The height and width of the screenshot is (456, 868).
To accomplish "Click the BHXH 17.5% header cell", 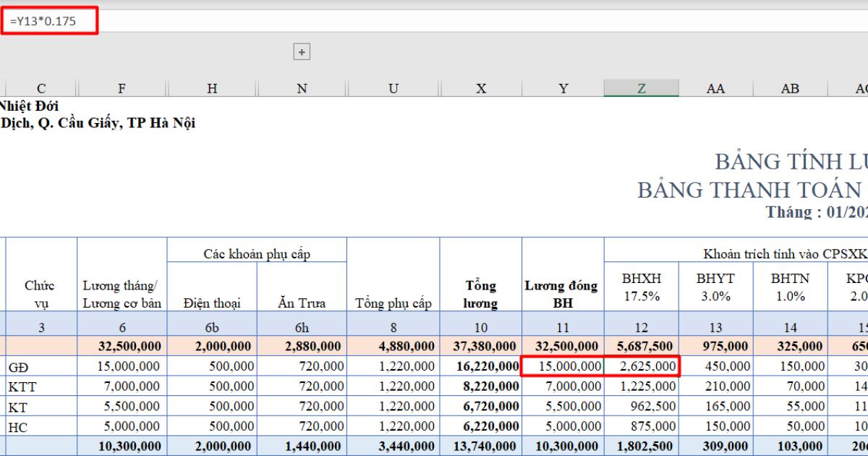I will (641, 287).
